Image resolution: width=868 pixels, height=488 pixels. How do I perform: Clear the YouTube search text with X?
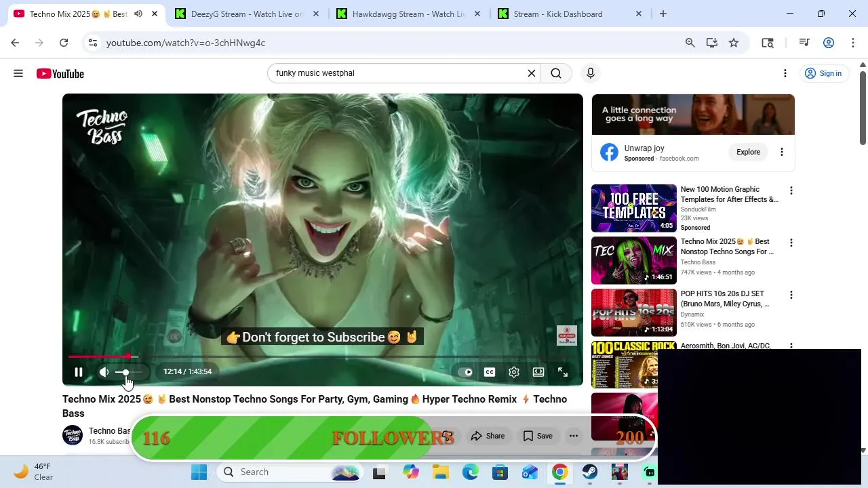[x=532, y=73]
